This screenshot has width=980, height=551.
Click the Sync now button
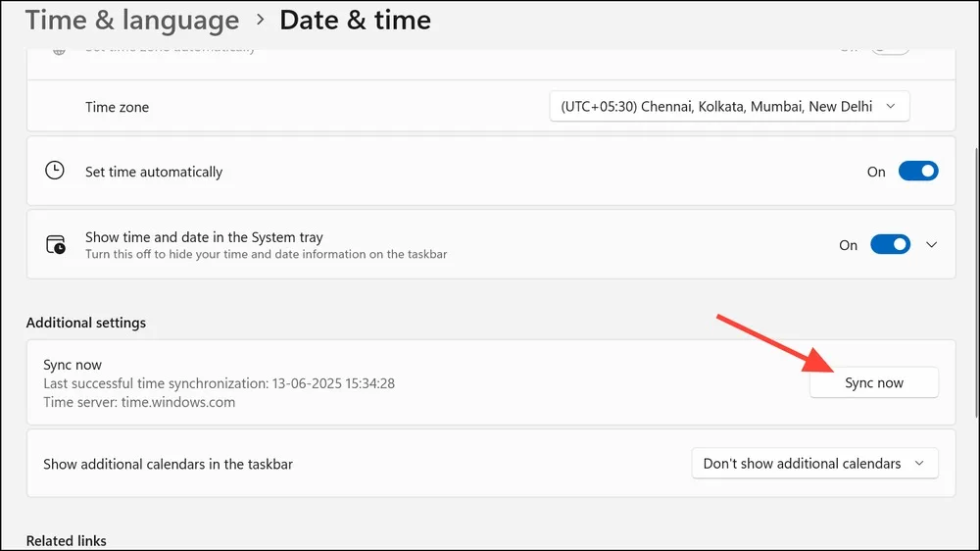point(874,382)
